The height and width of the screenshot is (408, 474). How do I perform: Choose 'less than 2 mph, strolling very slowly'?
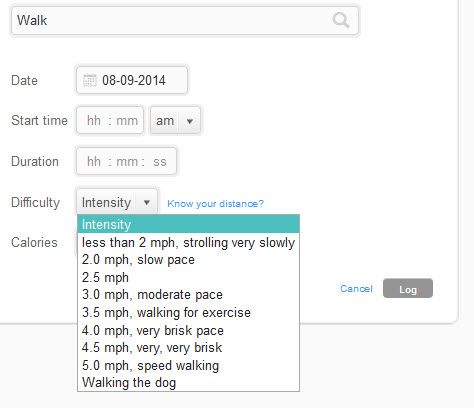click(x=188, y=242)
